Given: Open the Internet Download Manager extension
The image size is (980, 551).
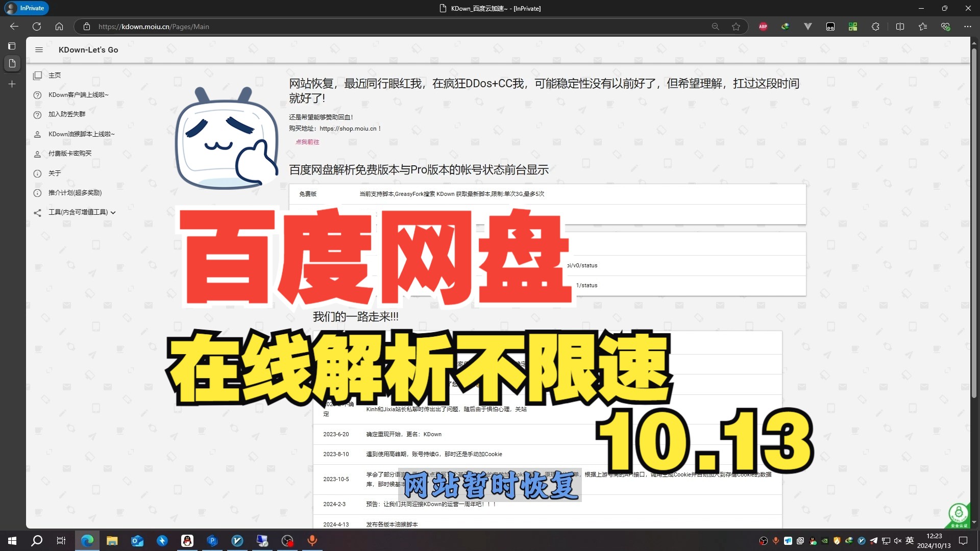Looking at the screenshot, I should tap(786, 27).
